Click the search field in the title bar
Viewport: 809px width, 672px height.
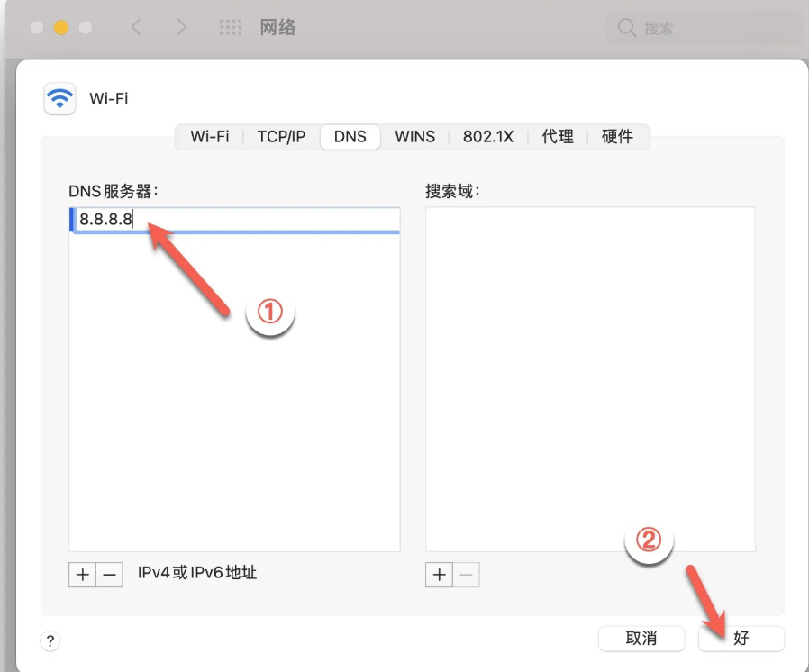click(707, 29)
